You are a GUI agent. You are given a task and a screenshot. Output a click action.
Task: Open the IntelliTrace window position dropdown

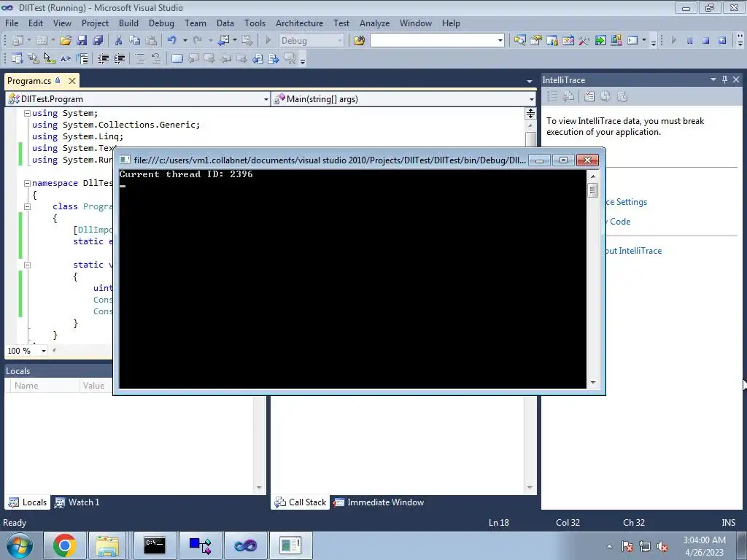pos(713,79)
